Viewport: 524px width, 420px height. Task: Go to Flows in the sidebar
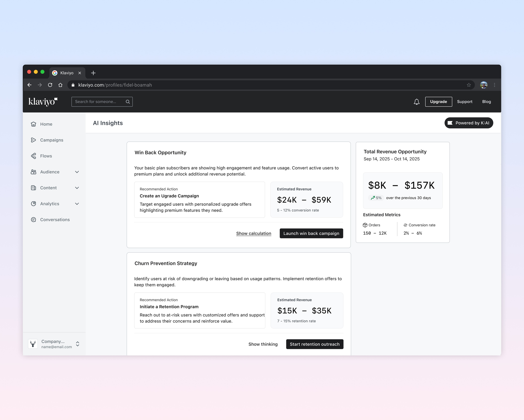point(46,156)
